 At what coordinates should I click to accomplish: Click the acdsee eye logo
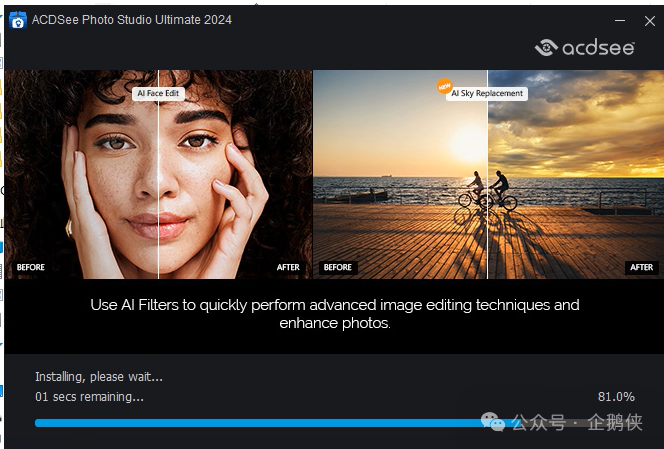click(545, 47)
